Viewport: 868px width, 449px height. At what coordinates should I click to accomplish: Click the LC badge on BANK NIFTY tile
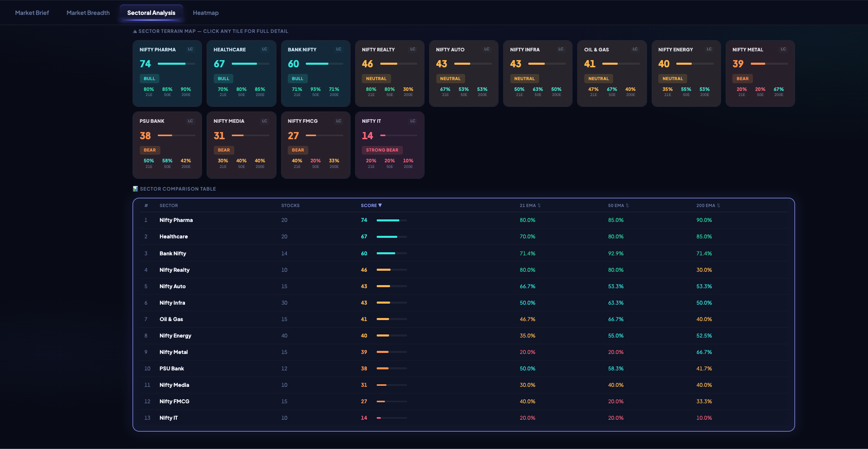[339, 49]
